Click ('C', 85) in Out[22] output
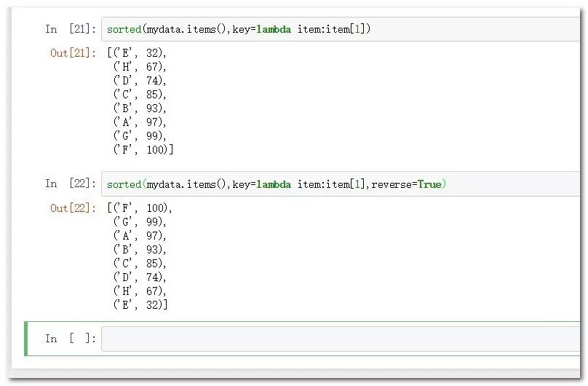This screenshot has height=386, width=588. click(x=140, y=264)
